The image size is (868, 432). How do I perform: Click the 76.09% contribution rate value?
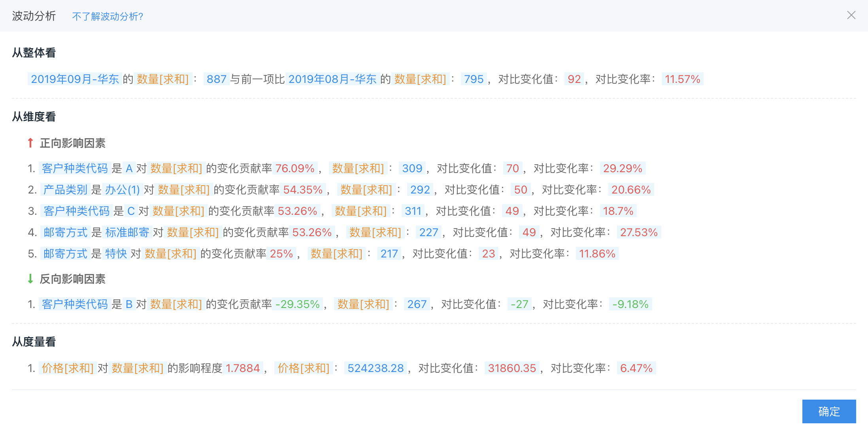295,169
